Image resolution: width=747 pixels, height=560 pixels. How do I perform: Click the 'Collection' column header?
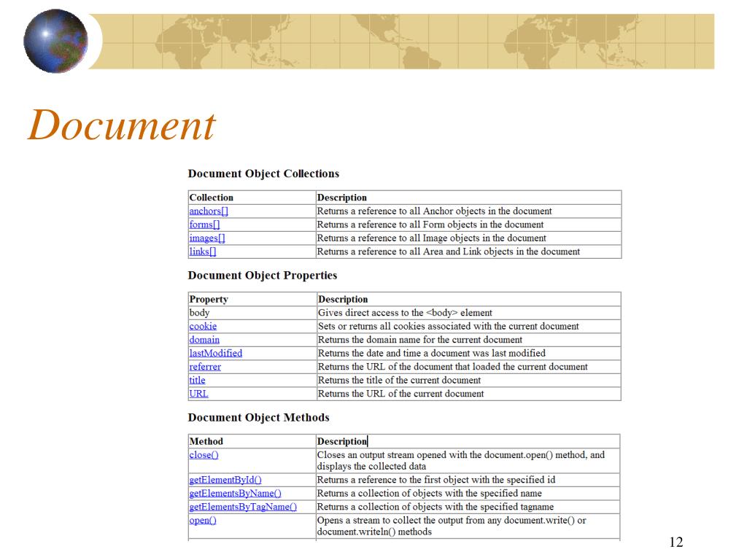point(212,197)
